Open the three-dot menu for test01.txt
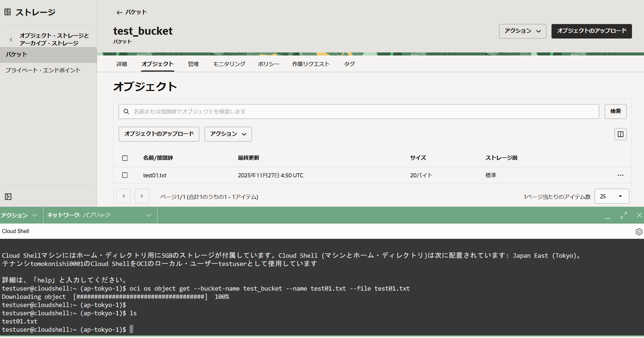The image size is (644, 338). point(620,175)
